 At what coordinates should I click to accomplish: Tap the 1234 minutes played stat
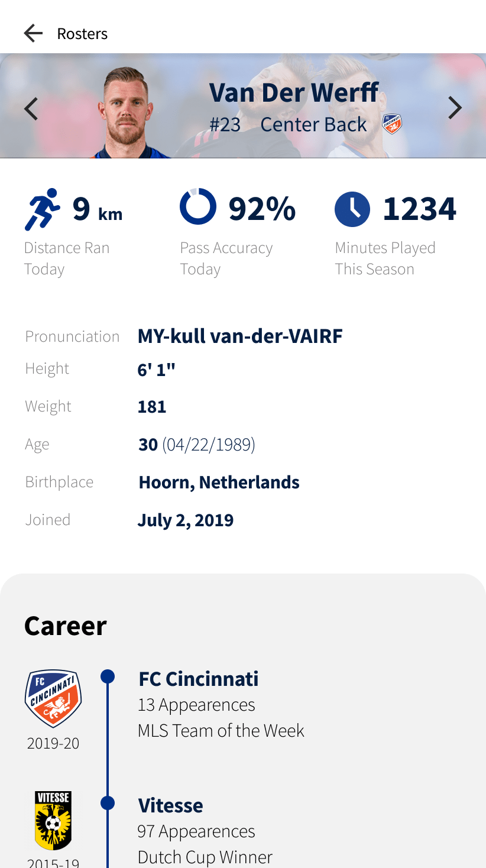tap(420, 209)
